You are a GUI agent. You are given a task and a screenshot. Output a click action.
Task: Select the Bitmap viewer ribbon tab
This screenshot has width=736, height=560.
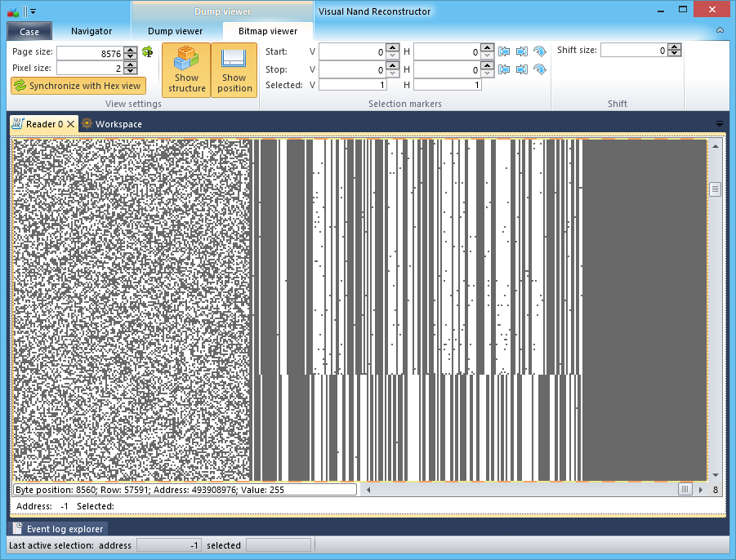point(268,31)
